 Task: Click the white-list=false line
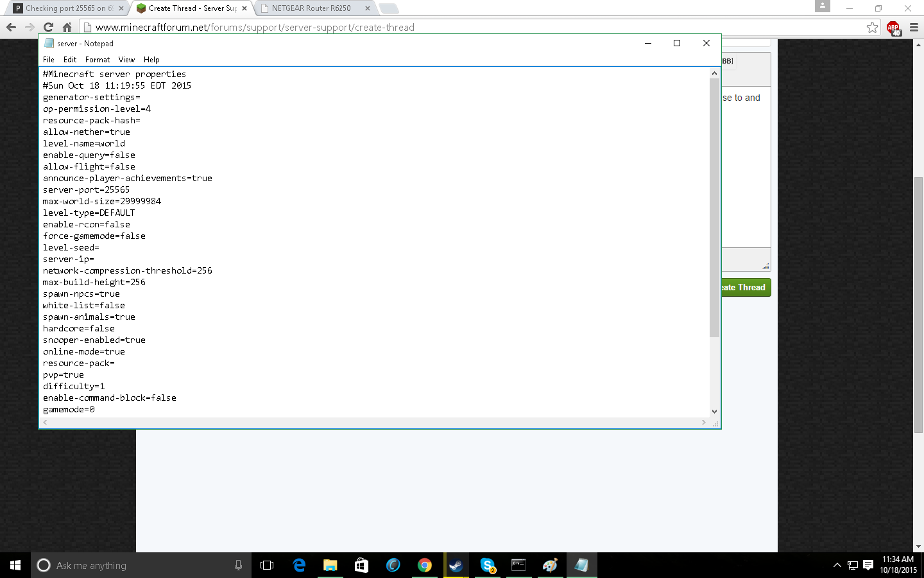pos(84,305)
